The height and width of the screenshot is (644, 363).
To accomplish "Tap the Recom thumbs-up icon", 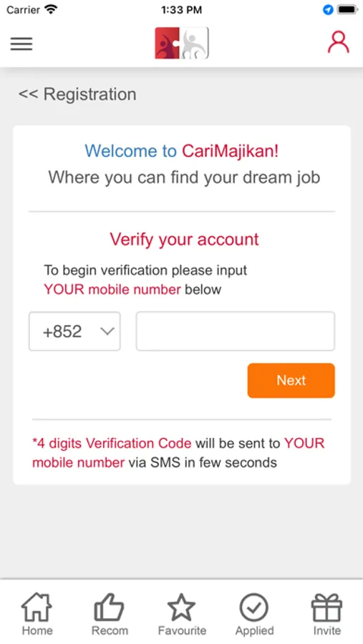I will [x=110, y=607].
